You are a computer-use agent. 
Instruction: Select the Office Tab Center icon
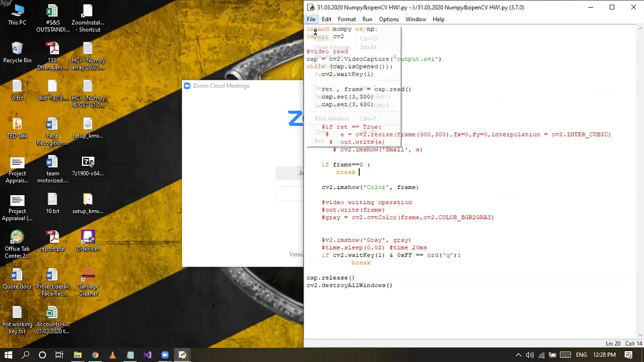pyautogui.click(x=17, y=245)
